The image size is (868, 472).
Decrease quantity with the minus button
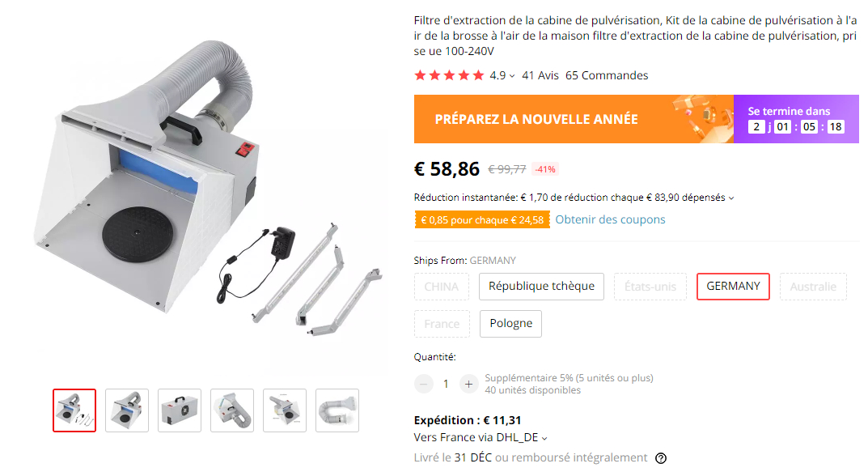coord(423,384)
